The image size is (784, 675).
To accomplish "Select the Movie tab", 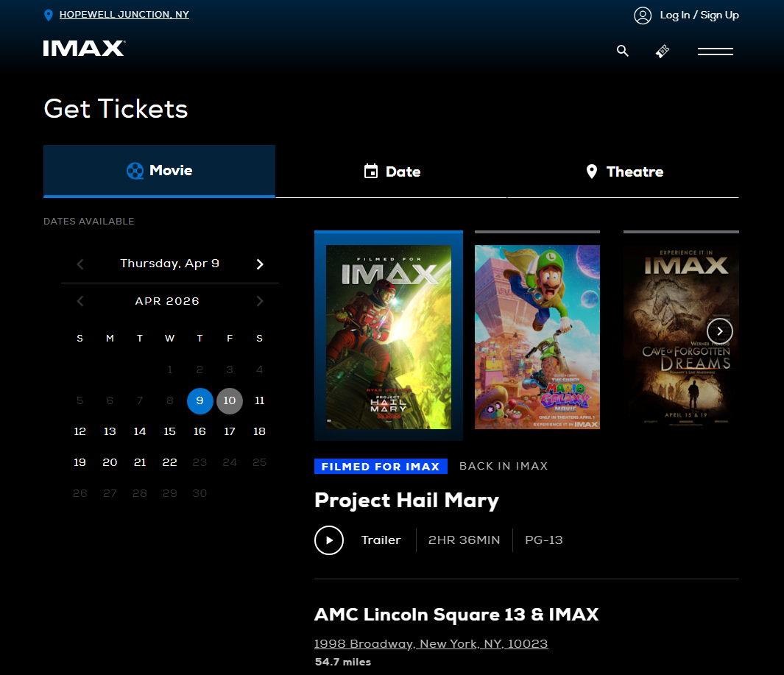I will 159,171.
